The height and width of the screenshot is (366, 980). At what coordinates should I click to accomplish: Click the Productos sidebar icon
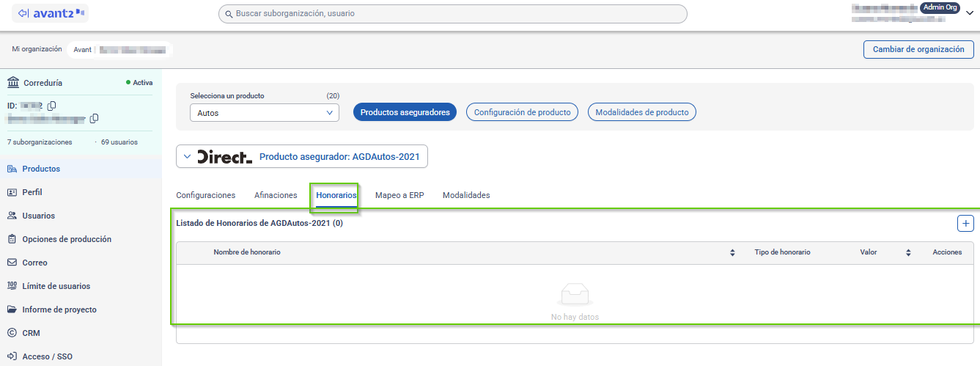point(12,169)
